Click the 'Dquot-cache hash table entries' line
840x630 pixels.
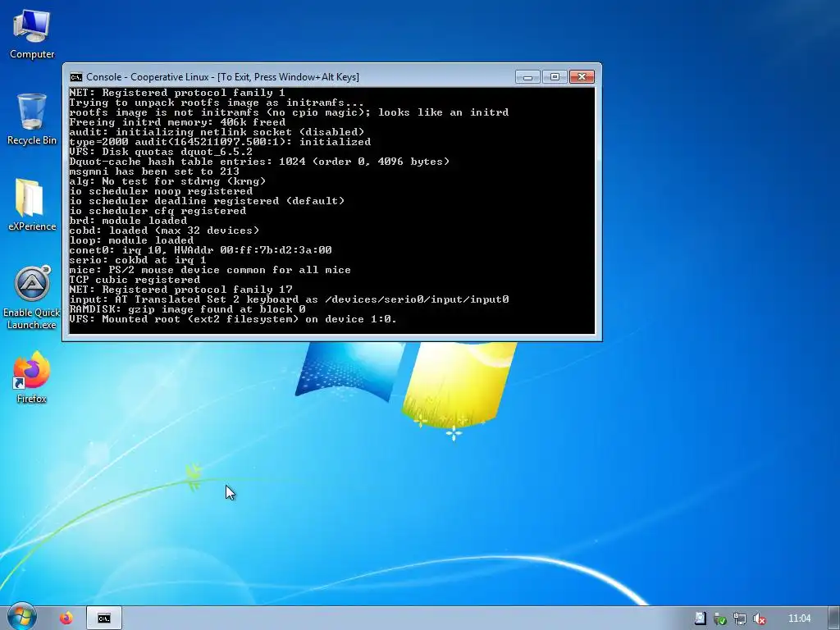point(259,162)
